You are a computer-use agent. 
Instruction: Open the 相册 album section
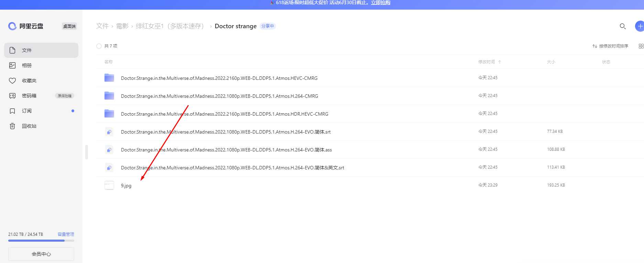pos(41,65)
